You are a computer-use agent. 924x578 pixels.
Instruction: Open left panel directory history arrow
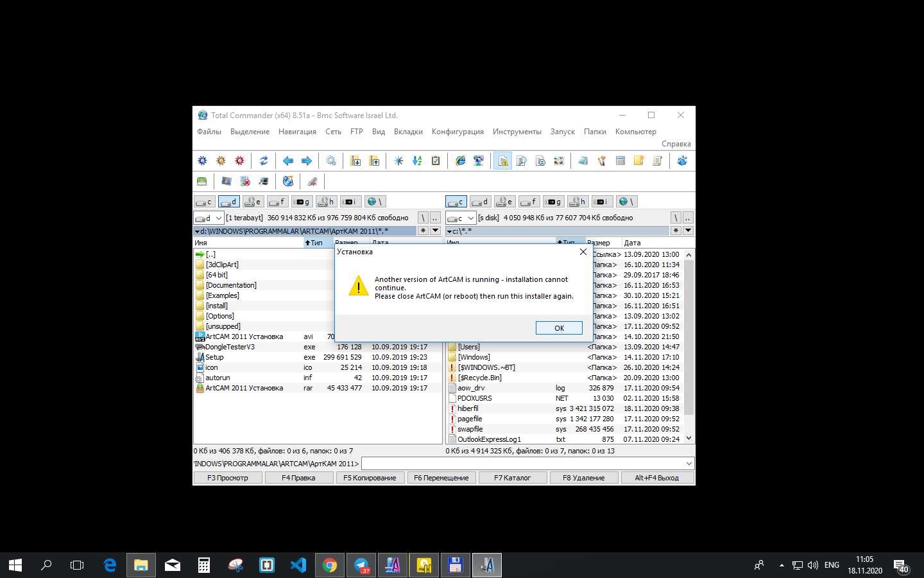(x=435, y=231)
